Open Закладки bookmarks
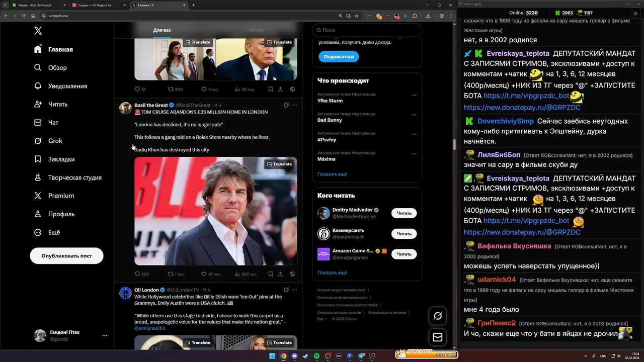 click(54, 159)
